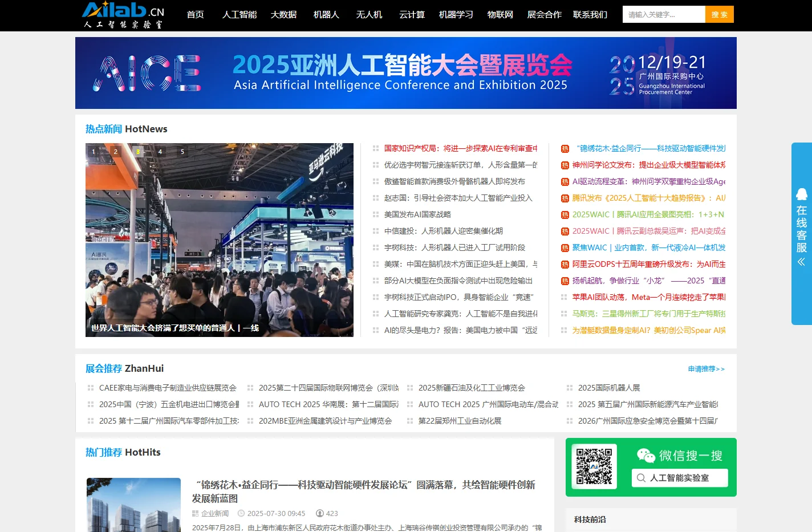This screenshot has width=812, height=532.
Task: Click hot icon beside 锦绣花木·益企同行 headline
Action: pos(565,148)
